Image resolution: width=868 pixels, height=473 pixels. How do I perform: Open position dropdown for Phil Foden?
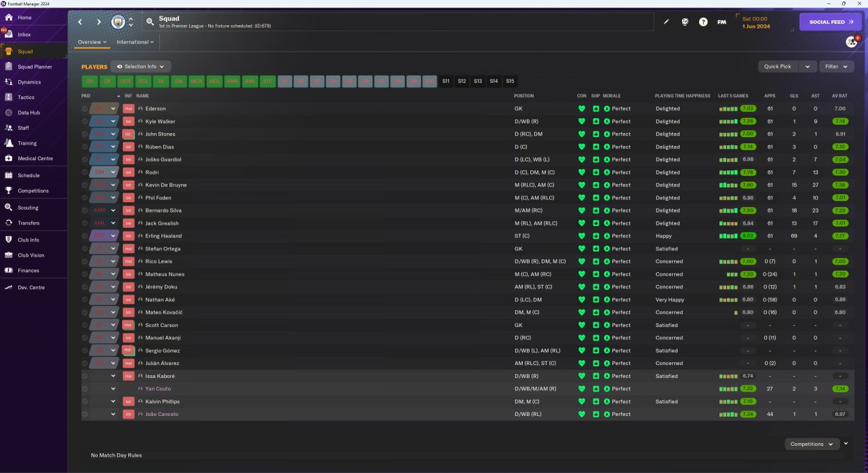click(x=113, y=197)
